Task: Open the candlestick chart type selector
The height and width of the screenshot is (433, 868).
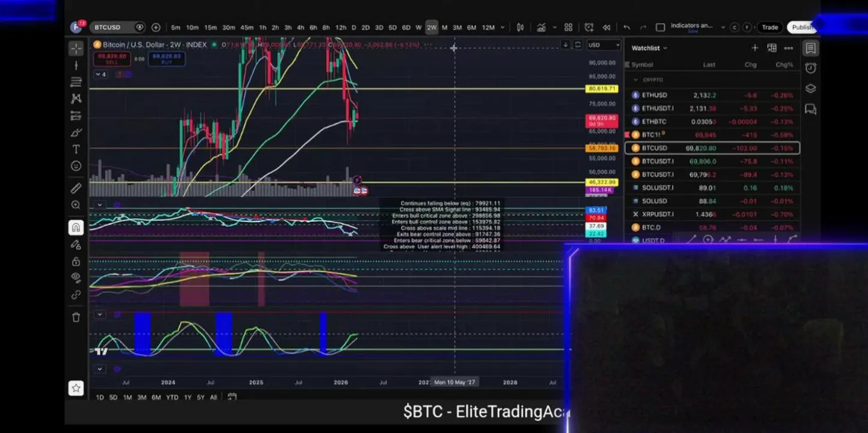Action: tap(521, 27)
